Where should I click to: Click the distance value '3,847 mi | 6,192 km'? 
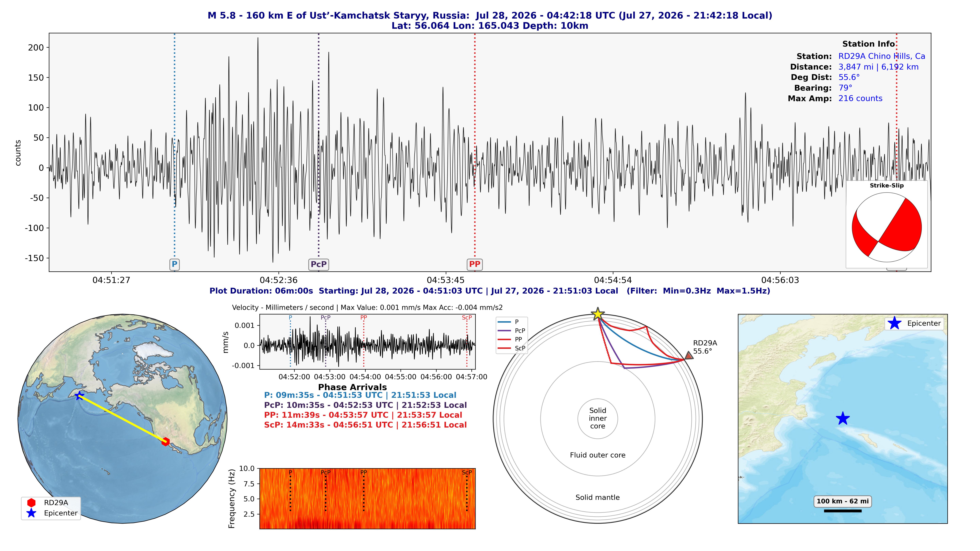(x=878, y=67)
